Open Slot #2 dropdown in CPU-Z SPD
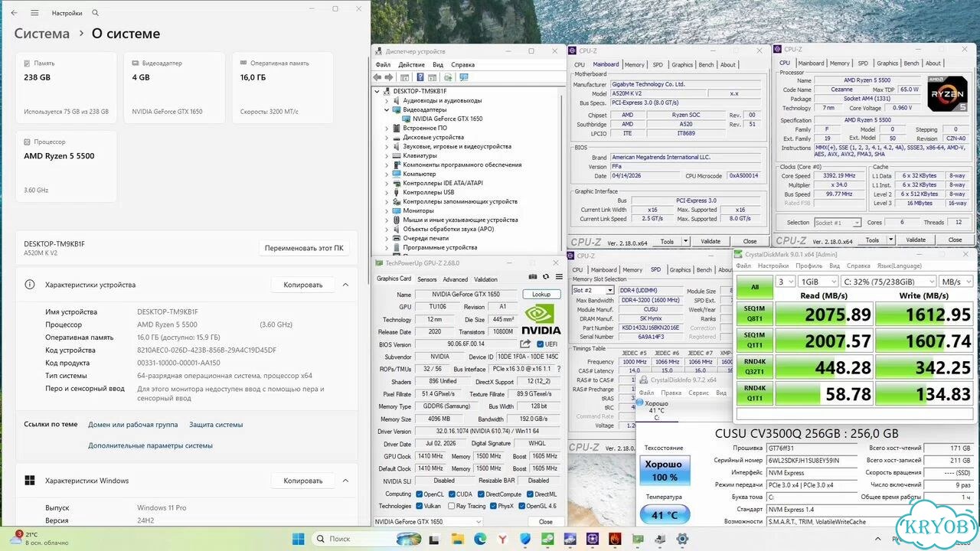This screenshot has width=980, height=551. point(593,290)
